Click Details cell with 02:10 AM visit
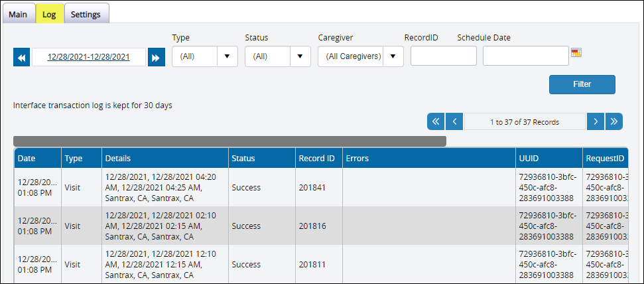Screen dimensions: 644x284 [165, 226]
